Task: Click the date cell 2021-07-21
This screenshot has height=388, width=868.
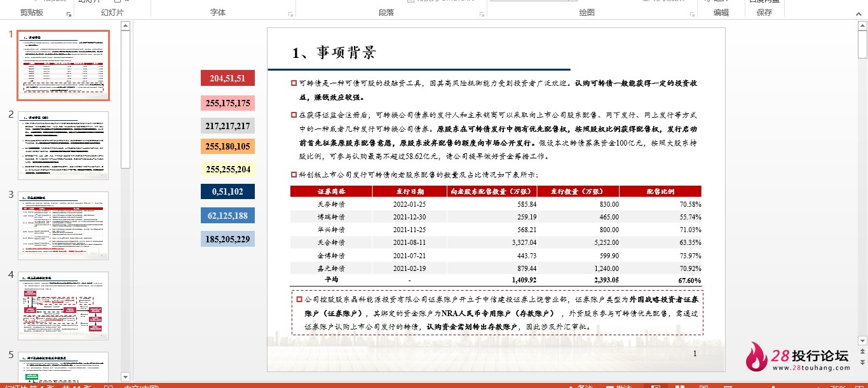Action: point(410,256)
